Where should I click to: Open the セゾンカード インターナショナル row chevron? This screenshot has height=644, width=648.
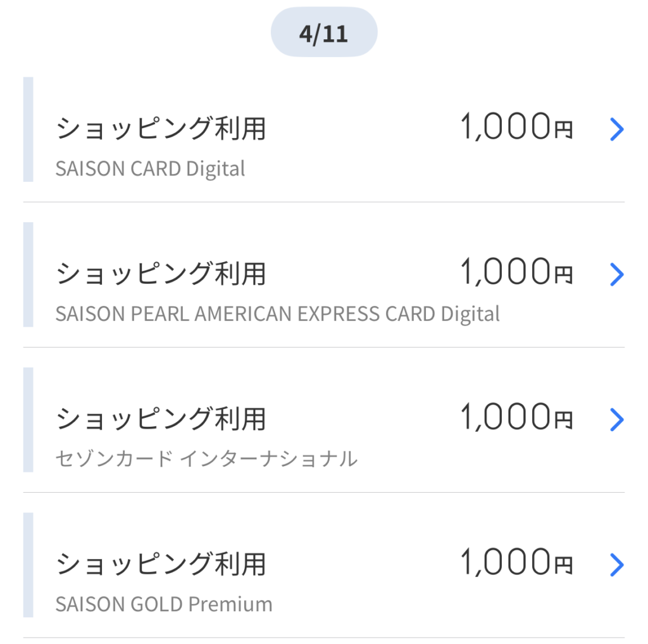(x=616, y=420)
